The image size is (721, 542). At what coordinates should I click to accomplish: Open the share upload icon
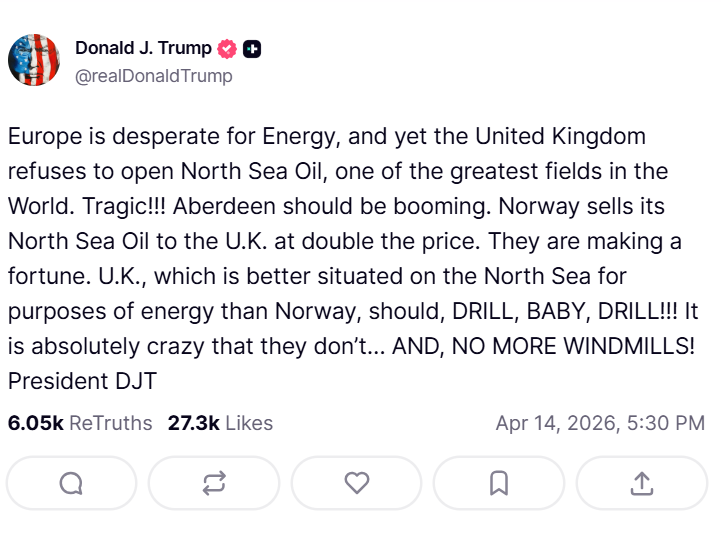pyautogui.click(x=641, y=483)
